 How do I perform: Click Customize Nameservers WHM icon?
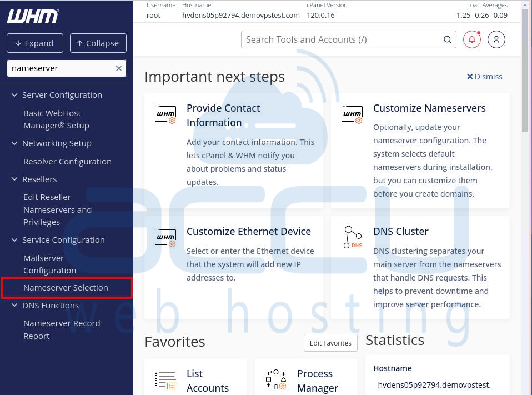[x=352, y=114]
